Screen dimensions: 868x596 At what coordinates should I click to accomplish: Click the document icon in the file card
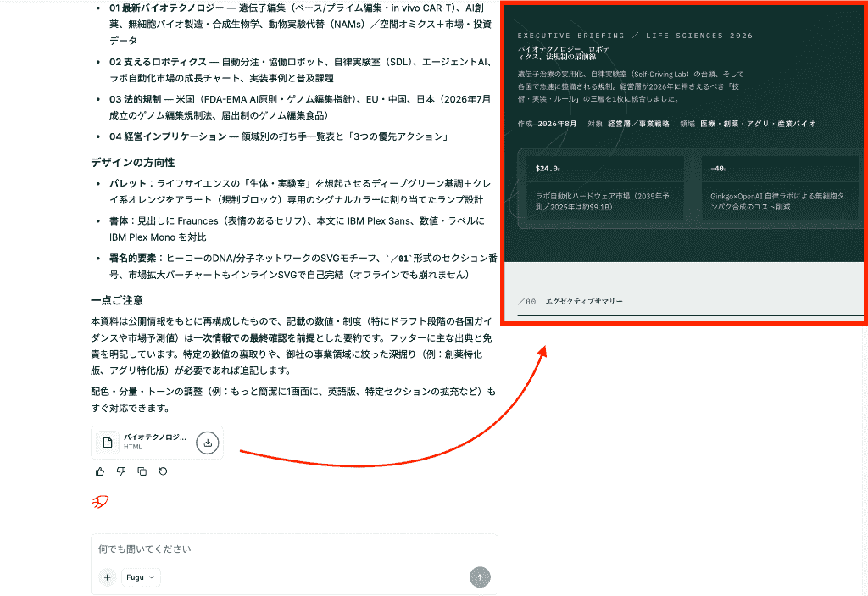(x=108, y=443)
